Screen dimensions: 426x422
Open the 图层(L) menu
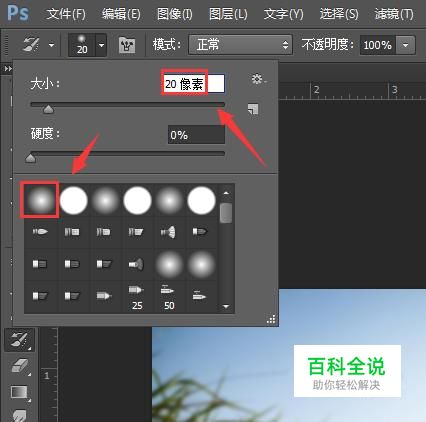pyautogui.click(x=228, y=14)
